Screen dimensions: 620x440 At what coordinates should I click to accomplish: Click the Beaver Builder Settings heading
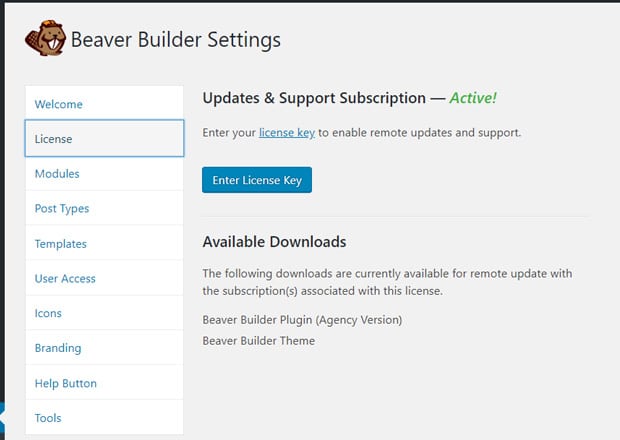[176, 40]
